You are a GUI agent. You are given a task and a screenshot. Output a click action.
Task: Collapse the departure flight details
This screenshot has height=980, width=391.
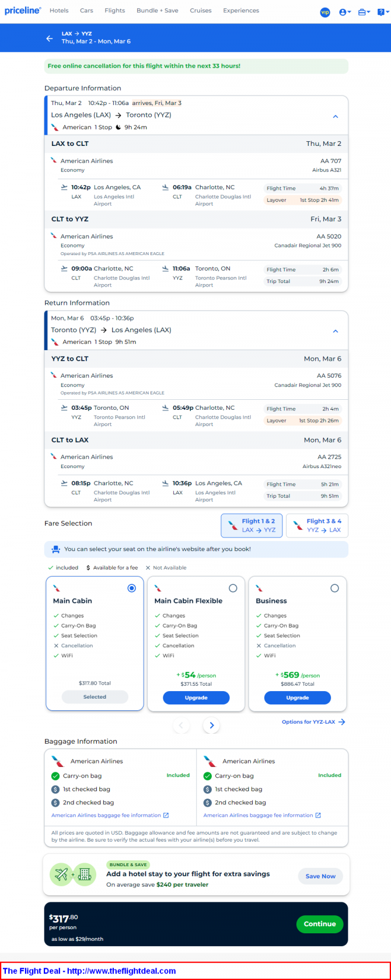(336, 116)
